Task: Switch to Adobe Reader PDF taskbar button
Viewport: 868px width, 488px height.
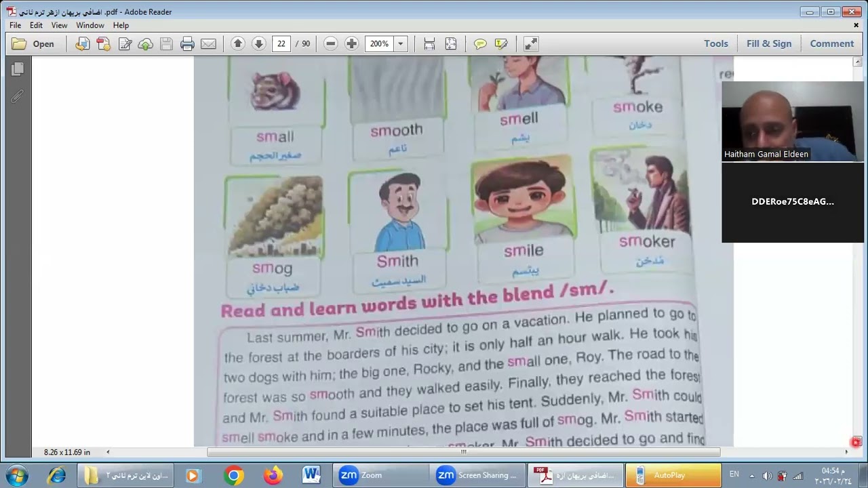Action: click(576, 475)
